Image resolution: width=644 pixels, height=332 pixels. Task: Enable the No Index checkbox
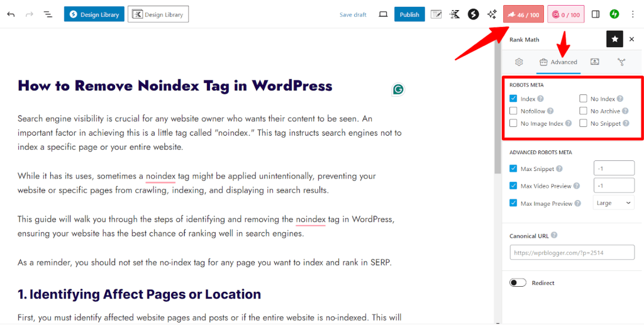click(583, 99)
